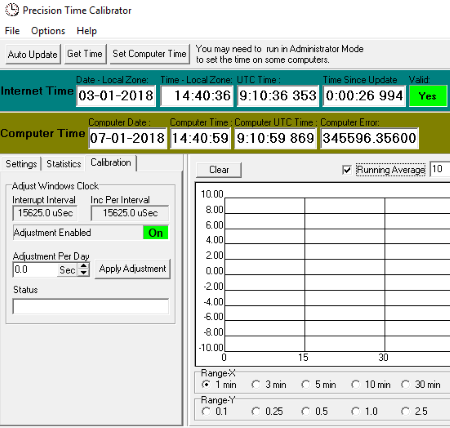This screenshot has height=428, width=450.
Task: Open the Help menu
Action: [x=87, y=31]
